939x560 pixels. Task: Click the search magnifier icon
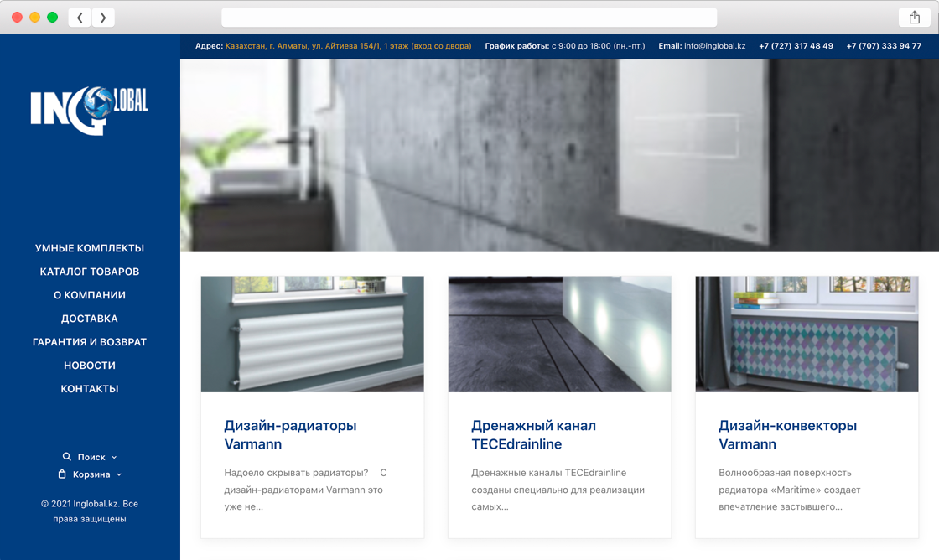tap(67, 457)
